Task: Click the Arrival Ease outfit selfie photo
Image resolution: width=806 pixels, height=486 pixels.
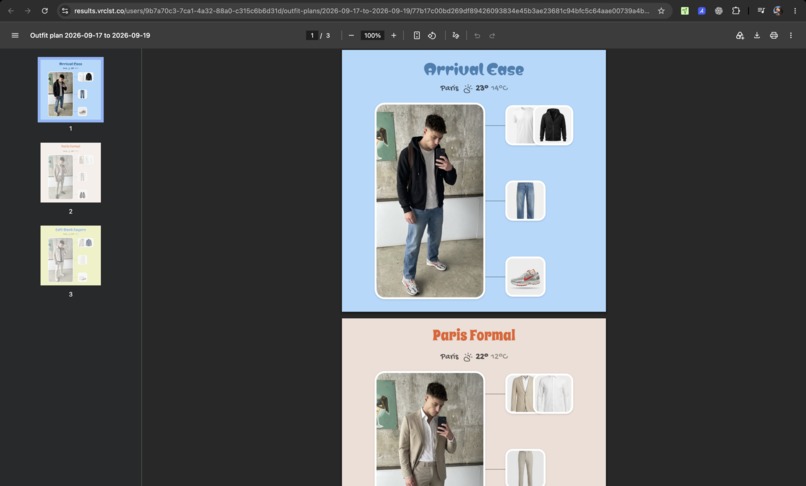Action: click(430, 201)
